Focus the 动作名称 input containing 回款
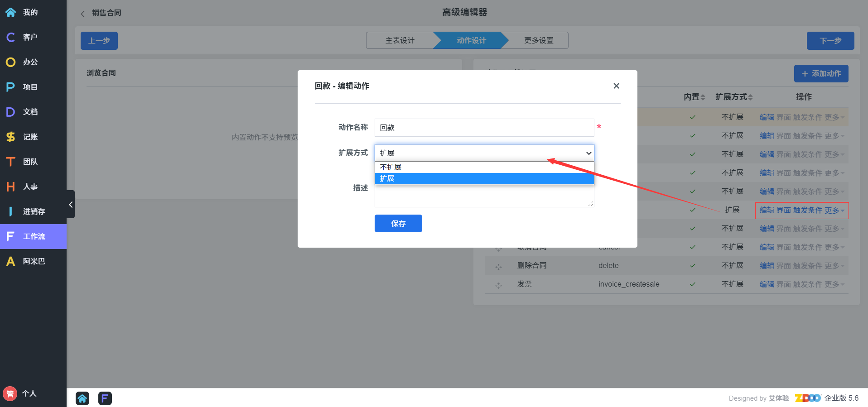The width and height of the screenshot is (868, 407). 484,128
